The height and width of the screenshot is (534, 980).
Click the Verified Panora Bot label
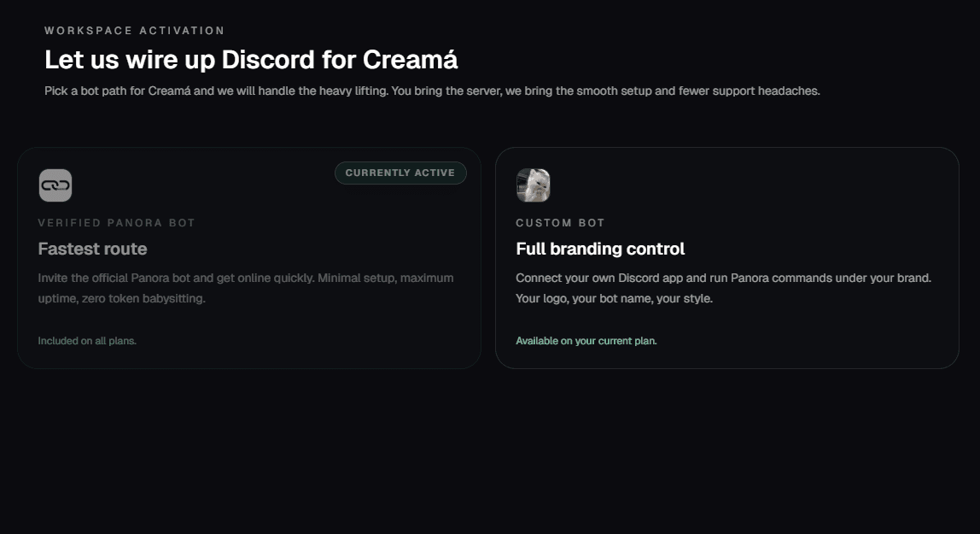click(x=116, y=223)
